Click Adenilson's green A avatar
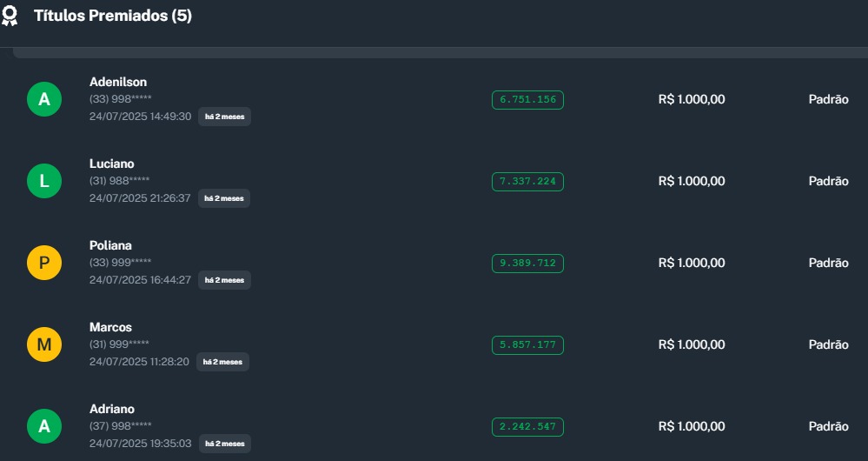This screenshot has width=868, height=461. click(x=44, y=100)
